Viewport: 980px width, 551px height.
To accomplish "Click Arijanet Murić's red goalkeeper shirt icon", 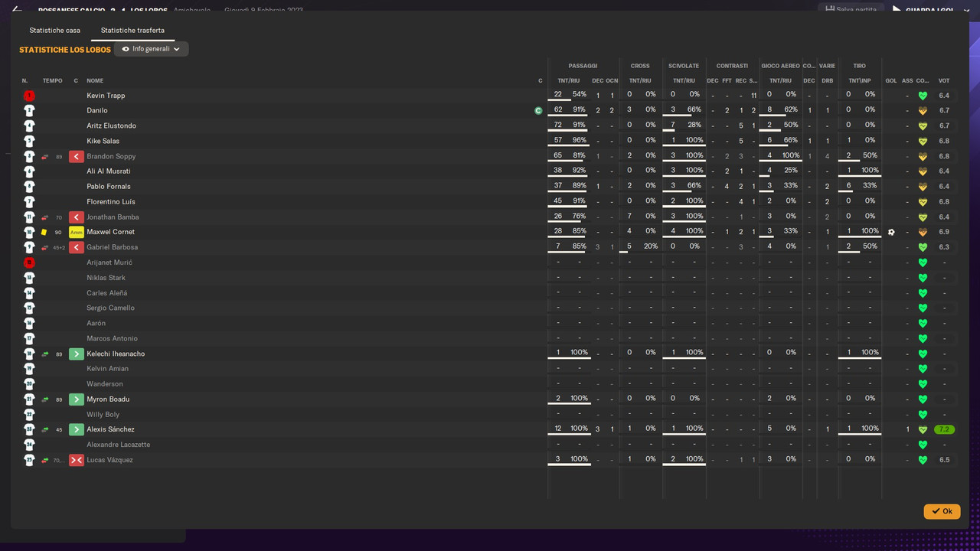I will (x=29, y=262).
